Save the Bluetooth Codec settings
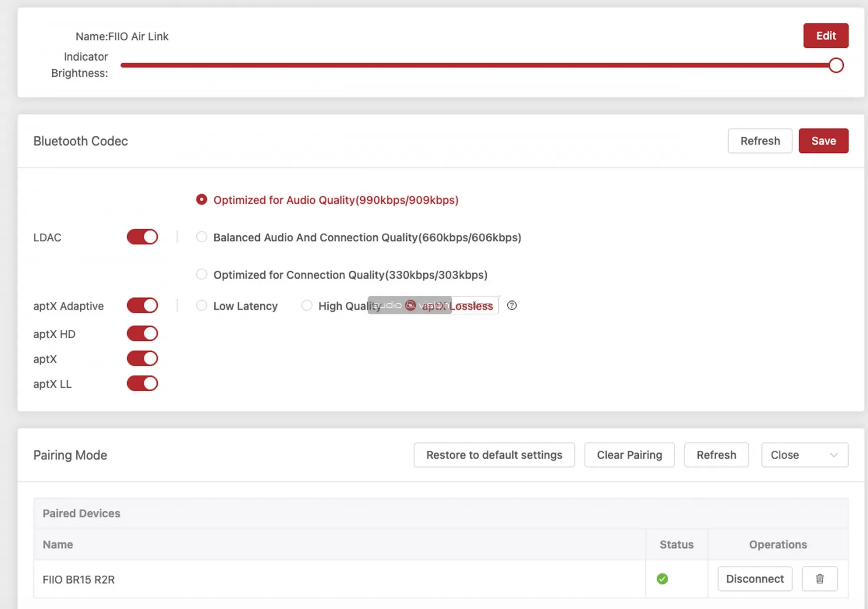868x609 pixels. point(823,141)
